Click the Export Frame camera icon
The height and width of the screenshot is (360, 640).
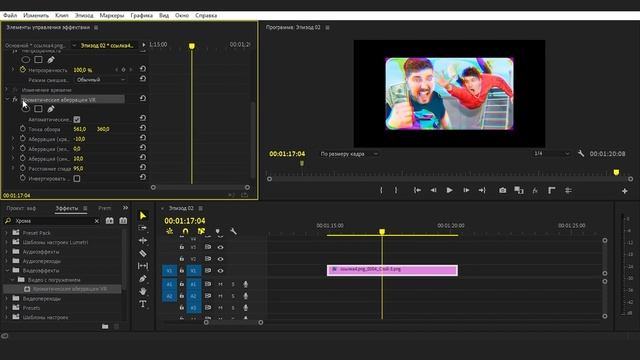(502, 190)
